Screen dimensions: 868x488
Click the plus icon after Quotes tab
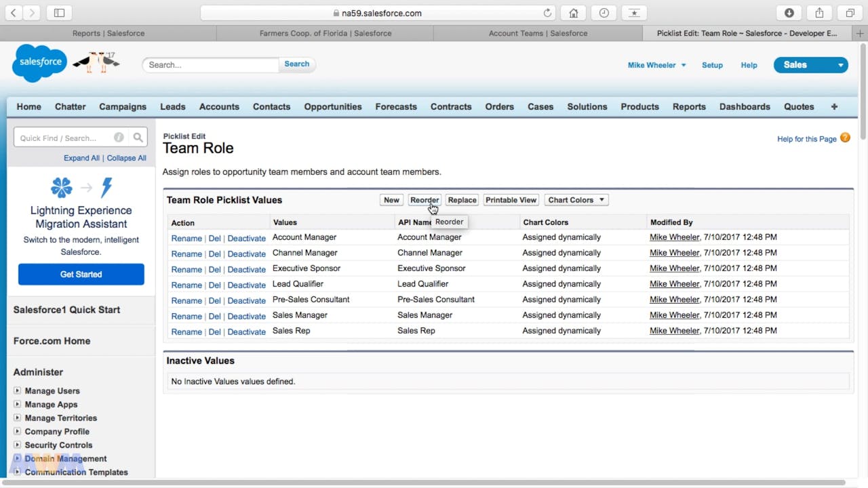pyautogui.click(x=834, y=106)
